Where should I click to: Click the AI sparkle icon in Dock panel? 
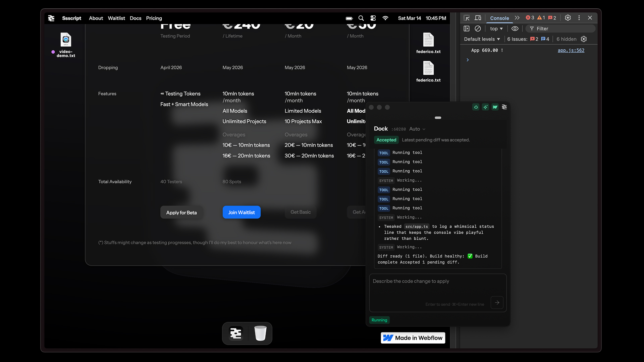click(x=485, y=107)
